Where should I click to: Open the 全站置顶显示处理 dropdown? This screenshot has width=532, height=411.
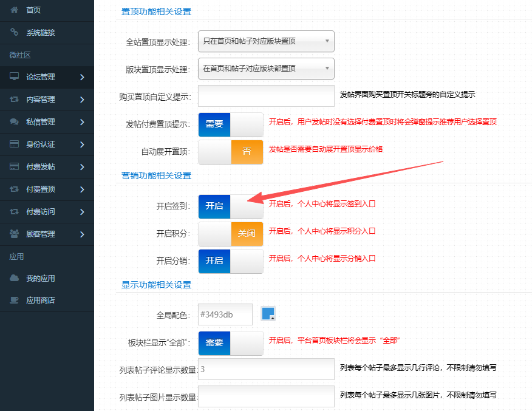click(x=266, y=41)
